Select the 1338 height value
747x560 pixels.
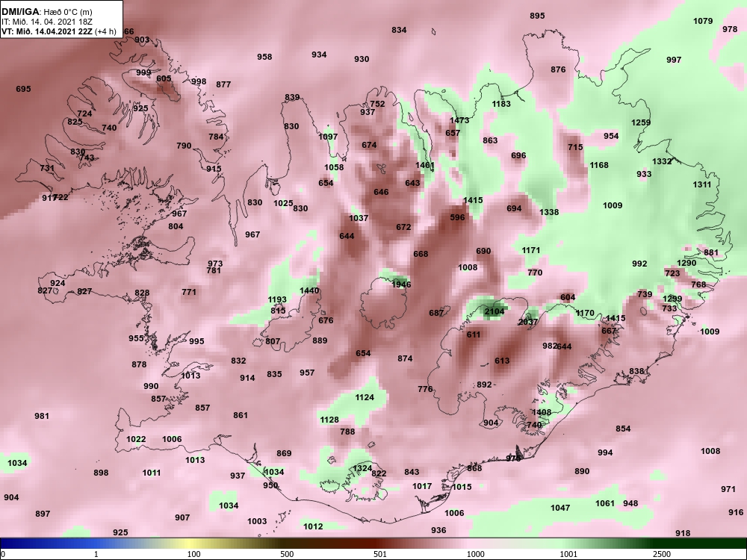click(549, 212)
